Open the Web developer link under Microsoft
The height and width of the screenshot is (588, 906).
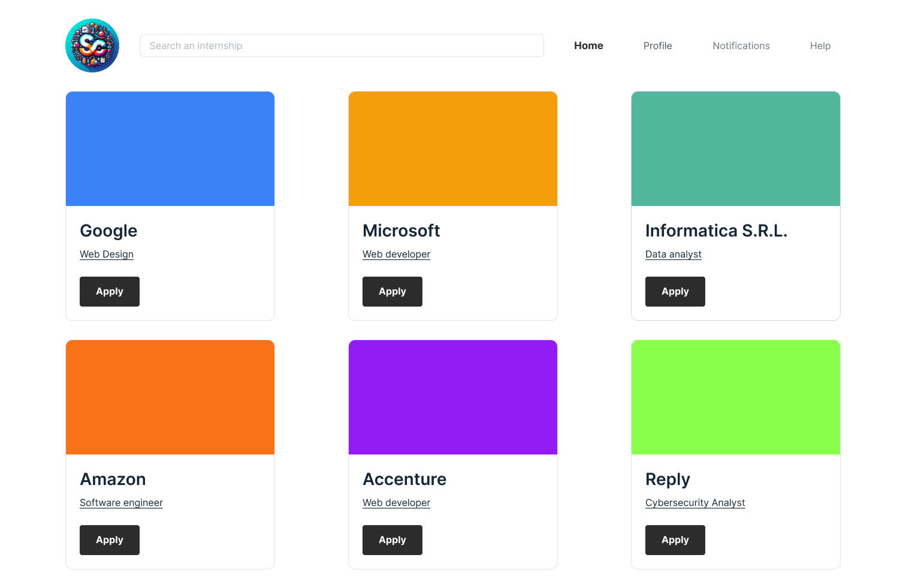point(396,254)
